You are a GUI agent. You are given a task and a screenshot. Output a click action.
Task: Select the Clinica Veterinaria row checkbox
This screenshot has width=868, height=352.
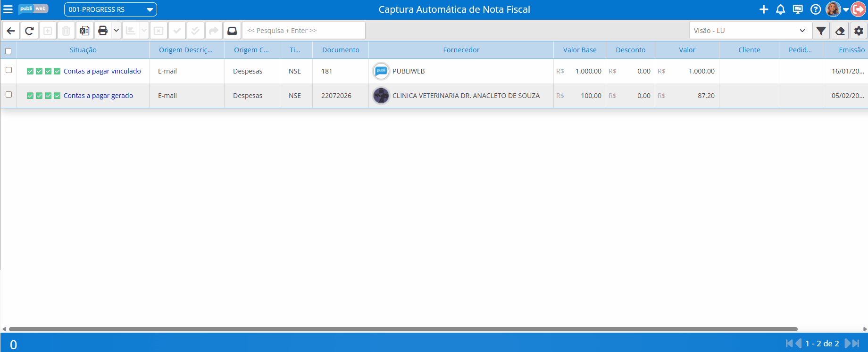click(8, 94)
